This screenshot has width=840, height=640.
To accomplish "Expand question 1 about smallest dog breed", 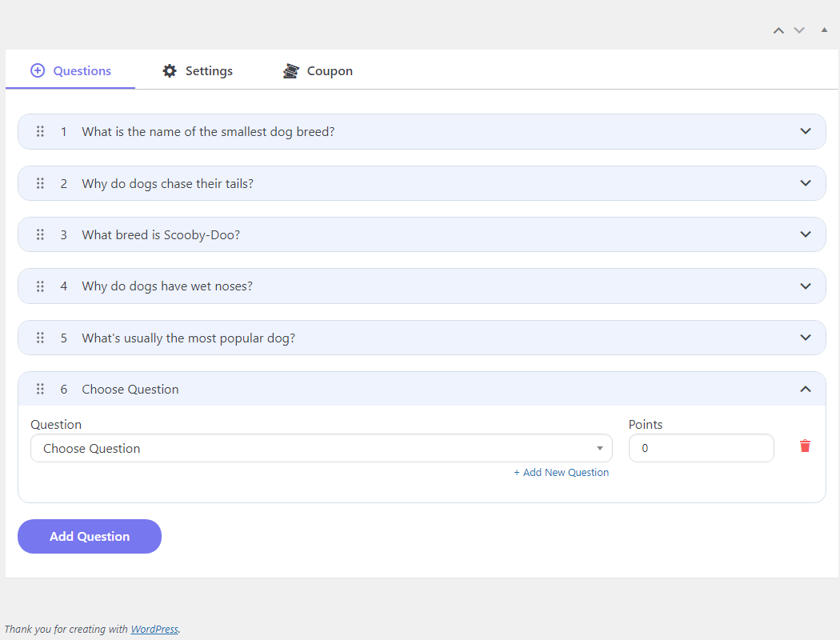I will 806,131.
